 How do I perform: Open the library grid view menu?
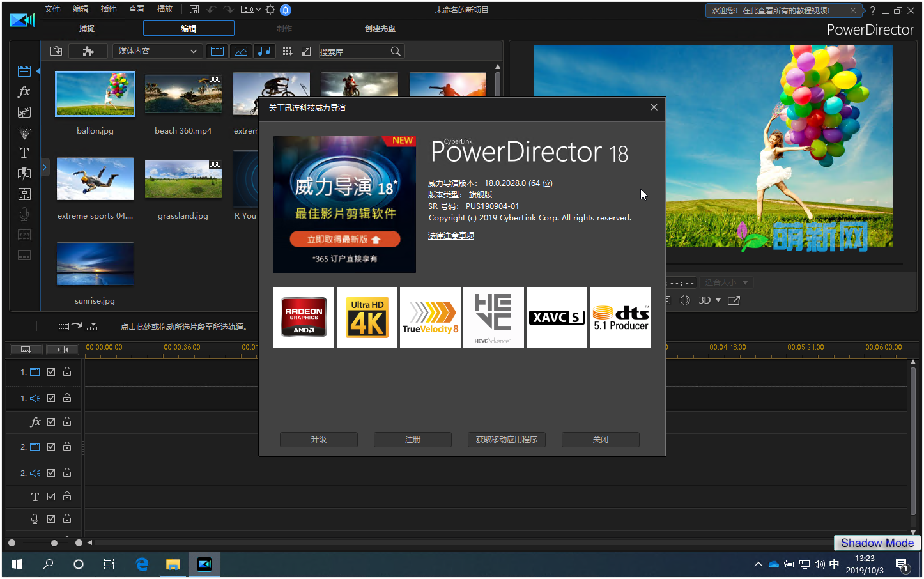click(288, 51)
